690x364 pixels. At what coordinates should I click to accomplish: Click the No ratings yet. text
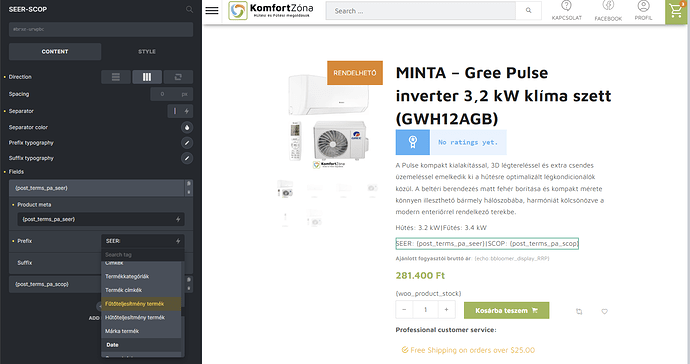(468, 142)
